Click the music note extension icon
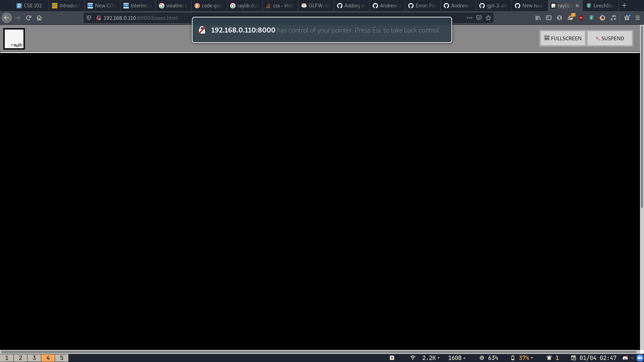Viewport: 644px width, 362px height. 613,18
